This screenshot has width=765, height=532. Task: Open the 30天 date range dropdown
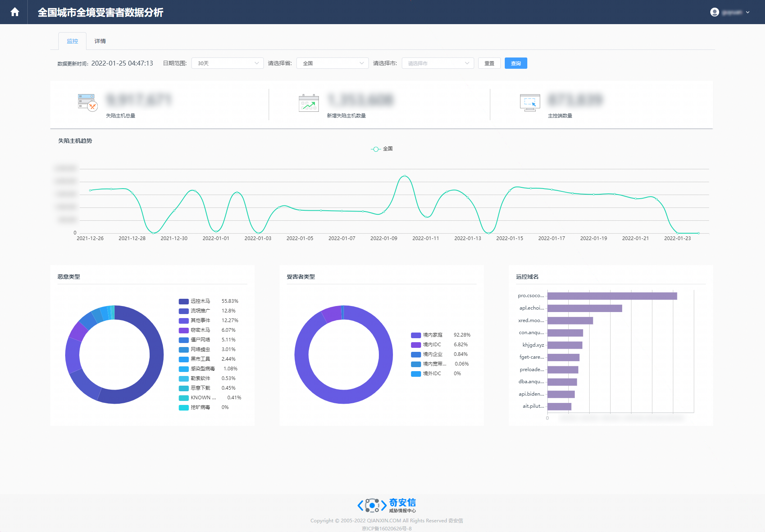pyautogui.click(x=228, y=63)
